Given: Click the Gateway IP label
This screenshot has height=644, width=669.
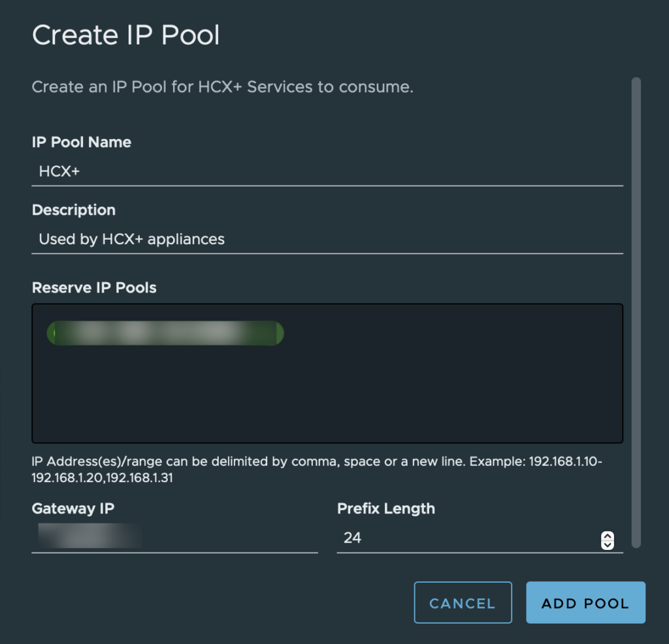Looking at the screenshot, I should (73, 508).
